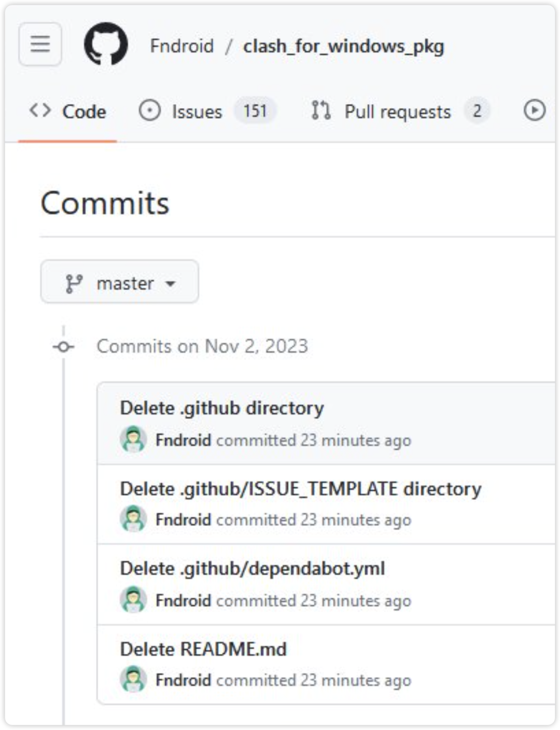This screenshot has width=560, height=730.
Task: Click the master dropdown caret arrow
Action: click(x=170, y=284)
